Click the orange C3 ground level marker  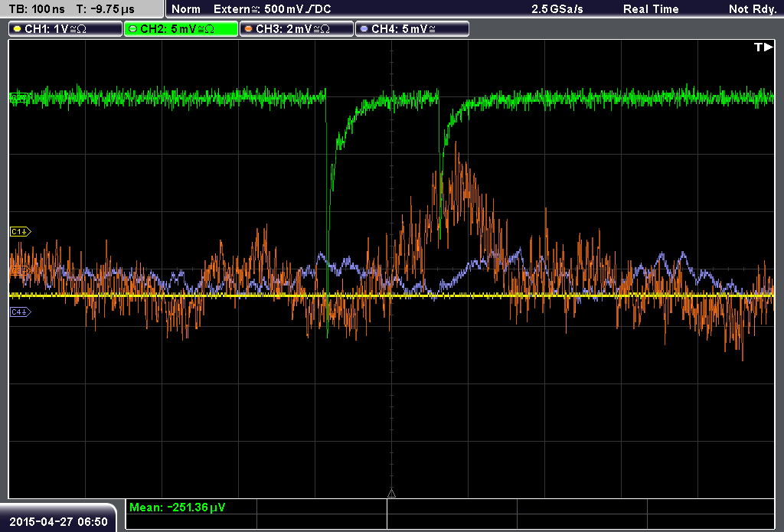pos(21,270)
